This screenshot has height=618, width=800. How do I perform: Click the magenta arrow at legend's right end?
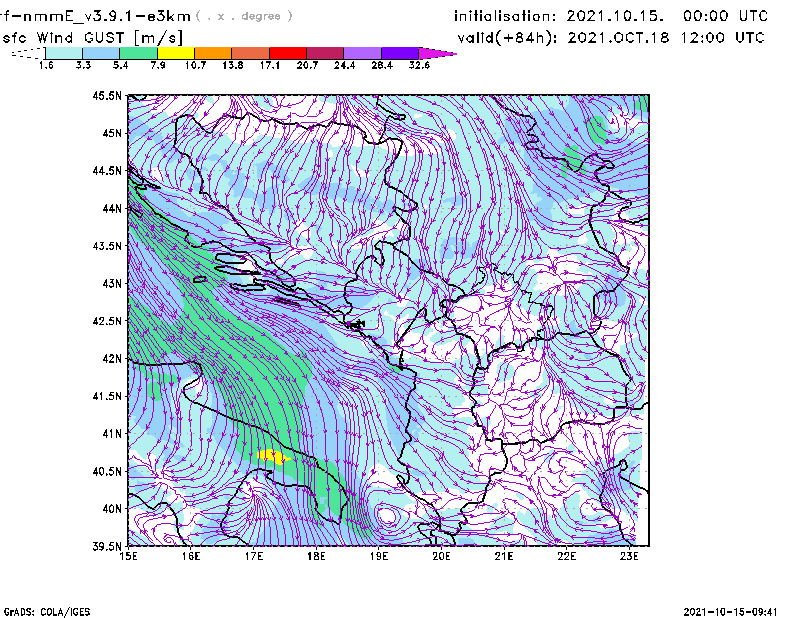coord(438,52)
